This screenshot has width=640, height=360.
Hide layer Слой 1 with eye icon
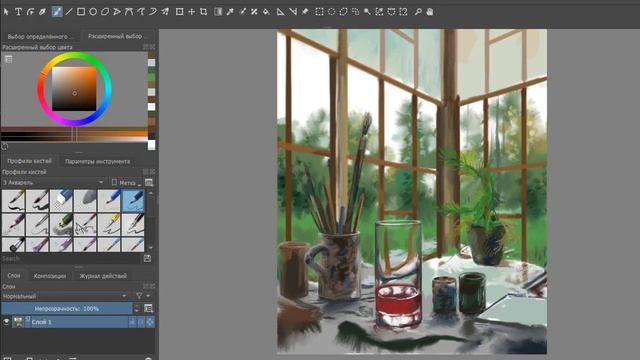coord(6,322)
